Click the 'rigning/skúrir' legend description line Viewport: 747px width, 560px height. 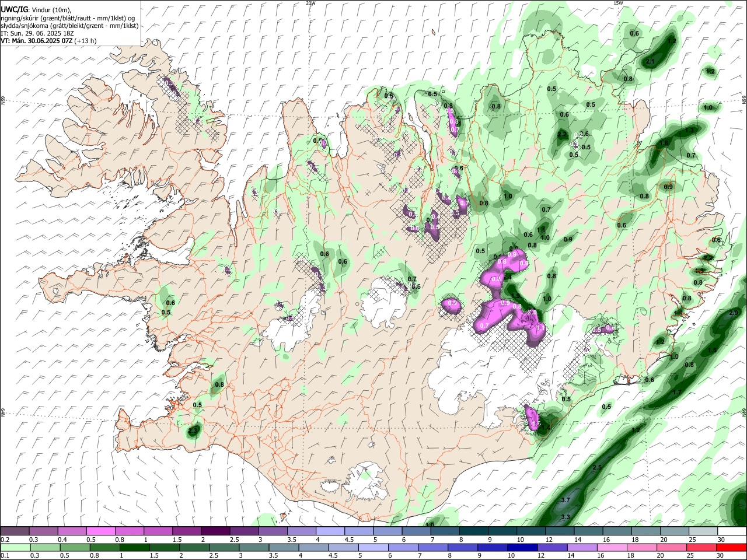click(x=68, y=18)
